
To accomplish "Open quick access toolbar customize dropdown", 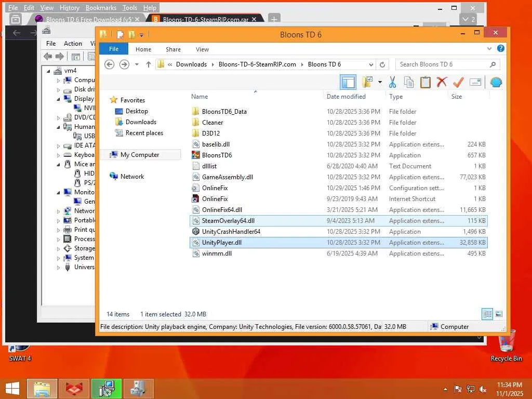I will click(141, 35).
